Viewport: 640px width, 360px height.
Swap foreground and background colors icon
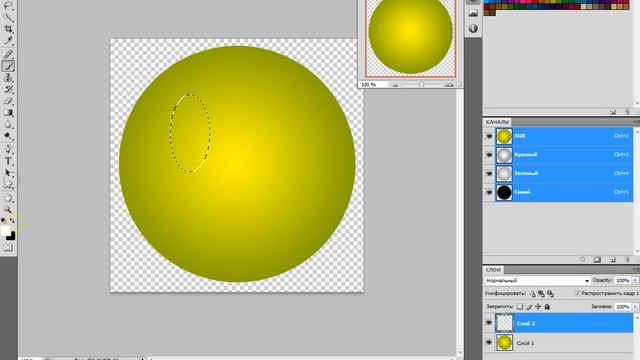coord(12,220)
